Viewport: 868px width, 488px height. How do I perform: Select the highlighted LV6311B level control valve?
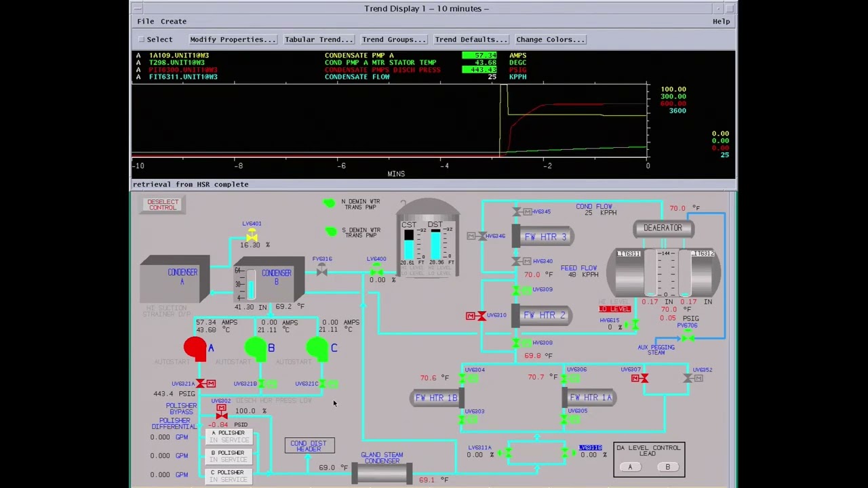click(568, 453)
